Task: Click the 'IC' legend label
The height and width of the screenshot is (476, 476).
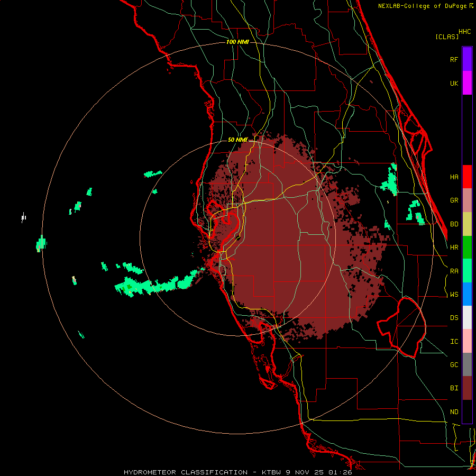Action: (x=454, y=342)
